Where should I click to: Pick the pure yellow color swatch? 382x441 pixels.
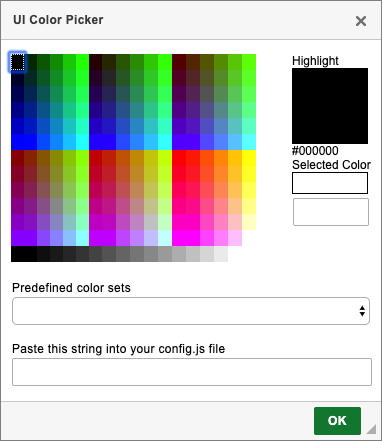(249, 158)
